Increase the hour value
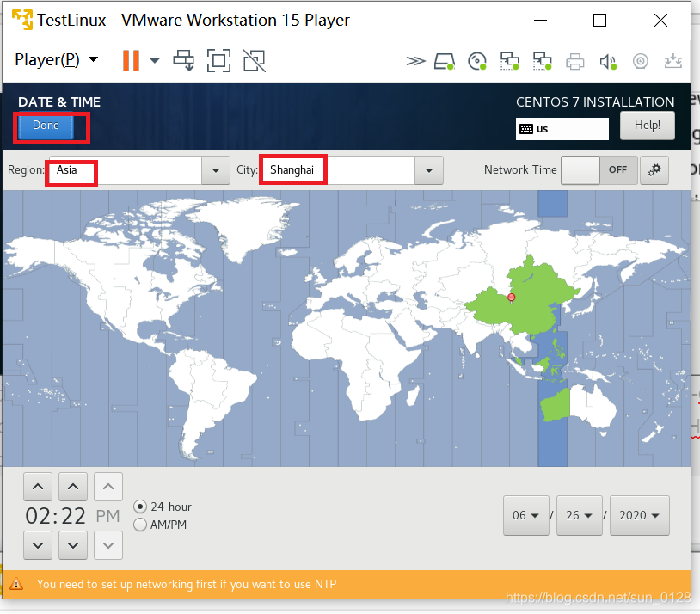Viewport: 700px width, 614px height. [38, 487]
